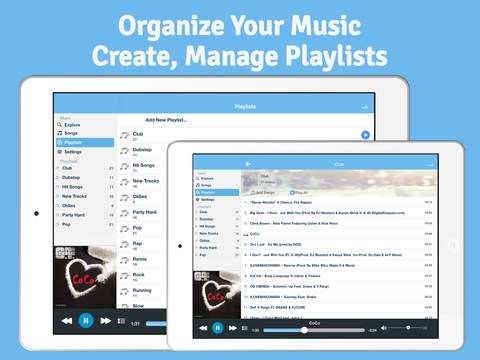The width and height of the screenshot is (480, 360).
Task: Play the Big Sean track in the Club list
Action: pyautogui.click(x=338, y=213)
